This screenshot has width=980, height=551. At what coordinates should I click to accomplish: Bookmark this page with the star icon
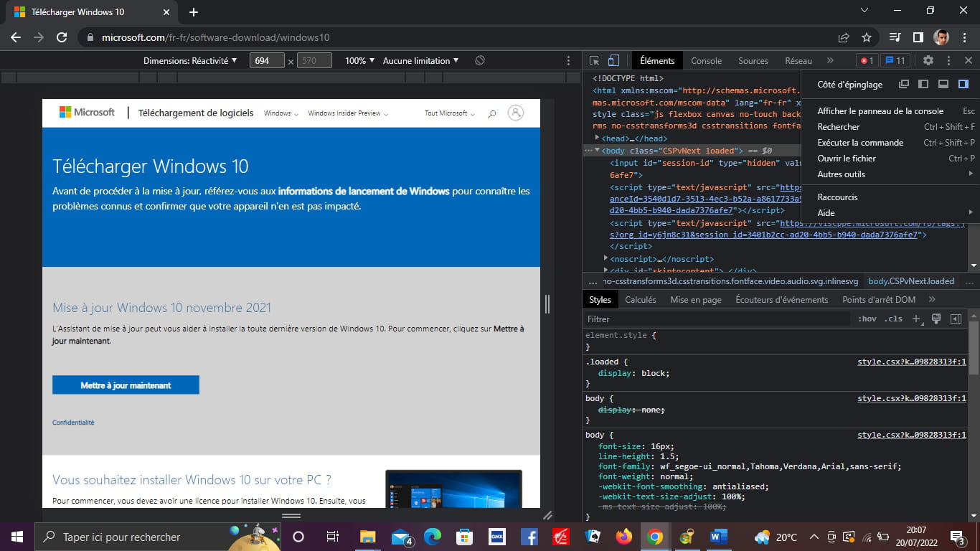(x=867, y=37)
